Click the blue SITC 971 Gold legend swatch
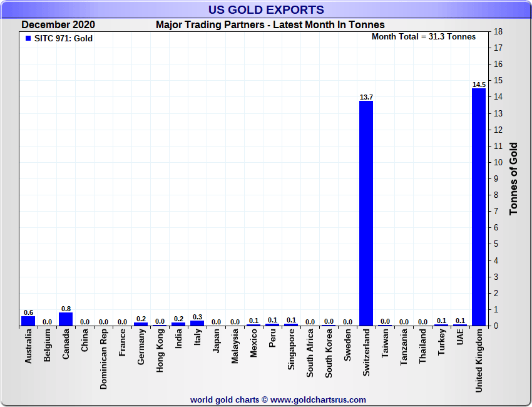Screen dimensions: 532x407 (x=28, y=39)
